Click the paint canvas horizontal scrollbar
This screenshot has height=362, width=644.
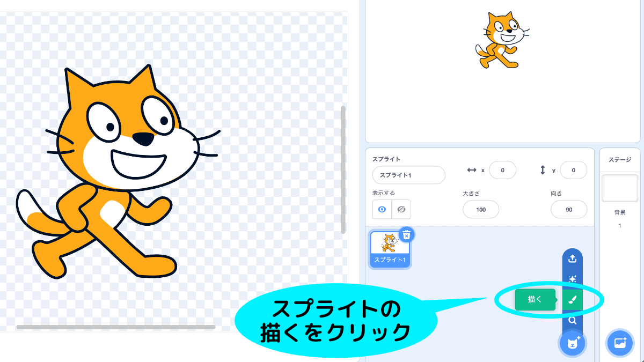(115, 327)
